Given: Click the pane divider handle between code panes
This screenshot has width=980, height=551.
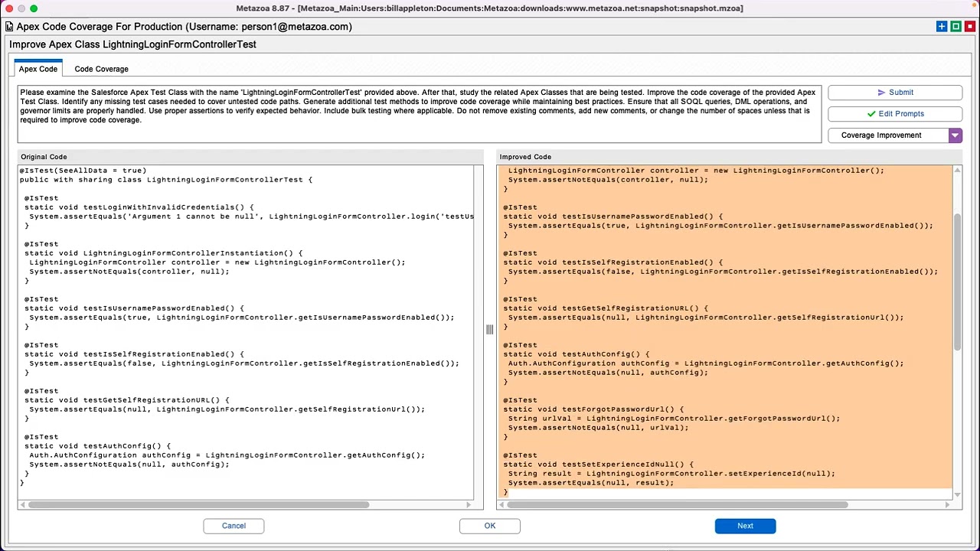Looking at the screenshot, I should [x=489, y=329].
